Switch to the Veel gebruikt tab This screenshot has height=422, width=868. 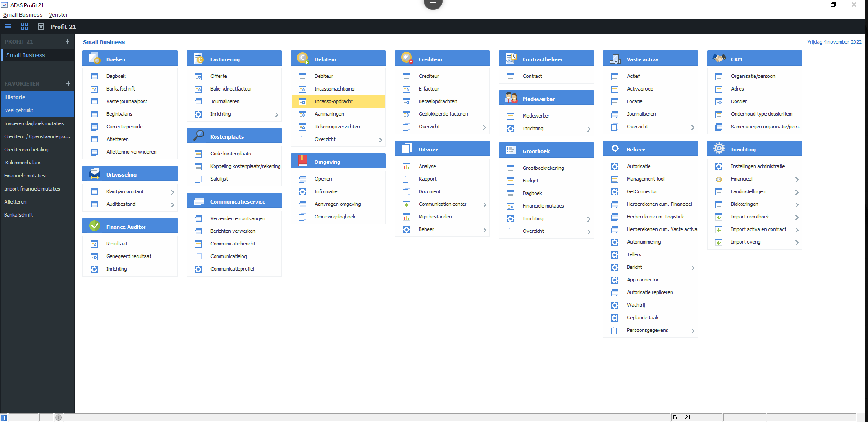[19, 110]
